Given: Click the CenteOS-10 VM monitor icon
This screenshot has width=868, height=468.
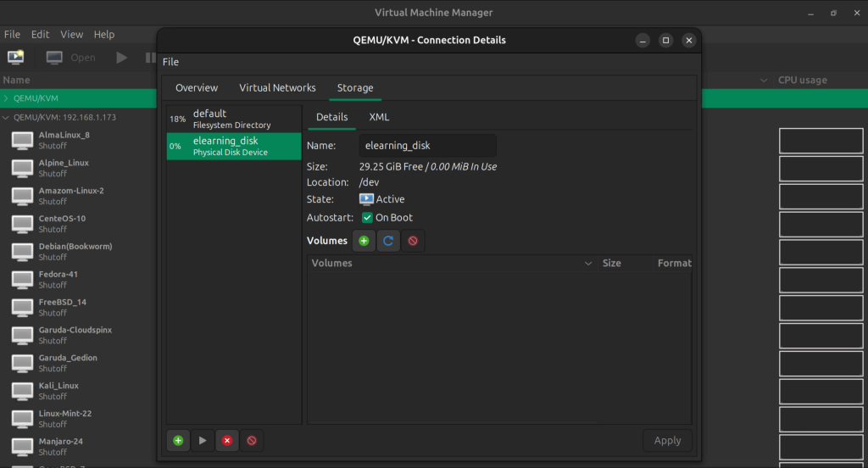Looking at the screenshot, I should click(x=22, y=225).
